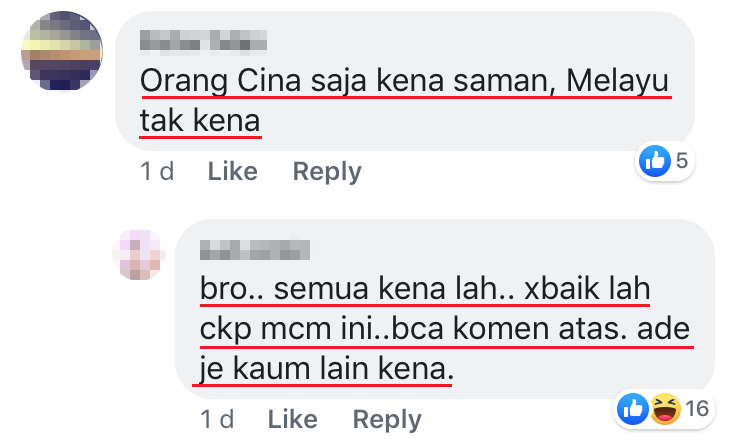Click the text 'Orang Cina saja kena saman, Melayu'
This screenshot has width=749, height=444.
405,81
